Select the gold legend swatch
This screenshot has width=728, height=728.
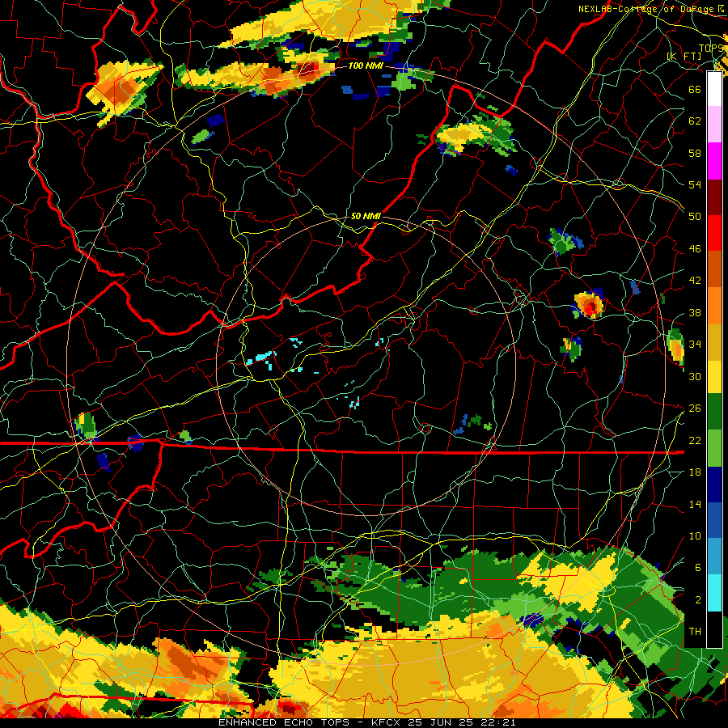click(714, 341)
